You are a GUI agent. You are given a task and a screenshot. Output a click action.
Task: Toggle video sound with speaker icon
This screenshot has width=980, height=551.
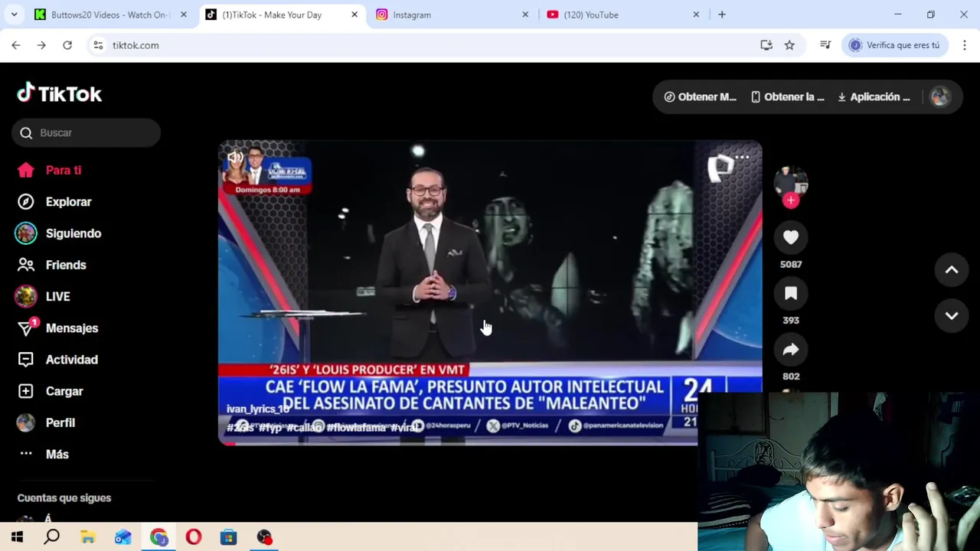235,158
